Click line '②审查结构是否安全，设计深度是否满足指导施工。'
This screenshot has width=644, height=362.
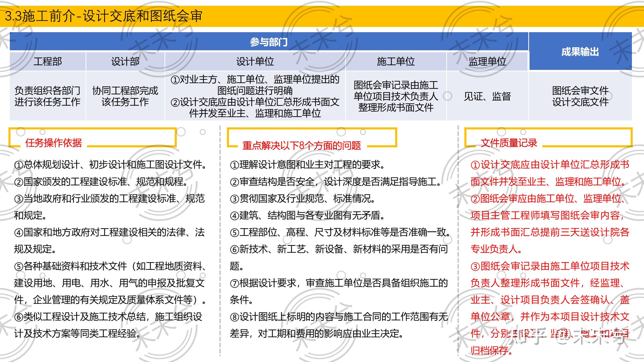tap(336, 182)
